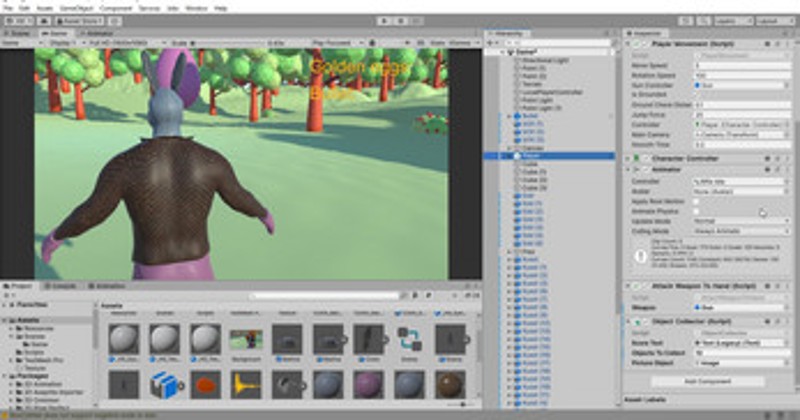Image resolution: width=800 pixels, height=420 pixels.
Task: Select Terrain in the Hierarchy
Action: click(x=531, y=84)
